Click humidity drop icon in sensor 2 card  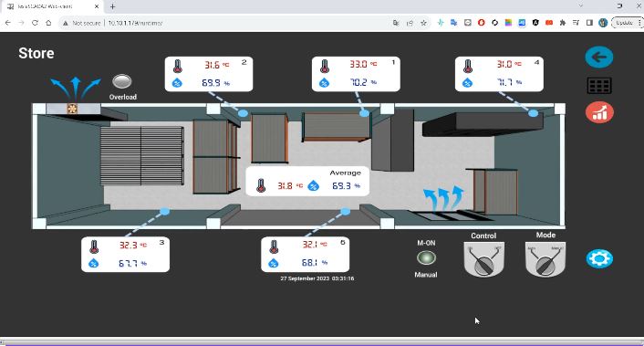pyautogui.click(x=177, y=83)
